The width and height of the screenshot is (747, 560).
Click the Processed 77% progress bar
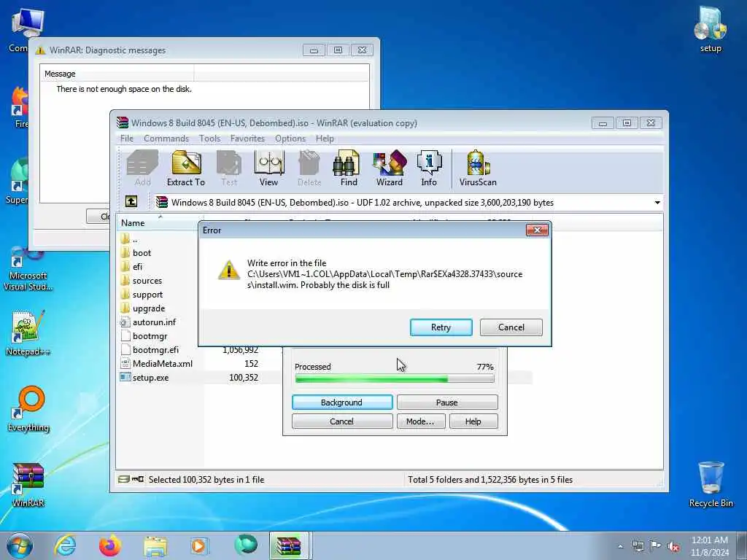click(x=395, y=378)
